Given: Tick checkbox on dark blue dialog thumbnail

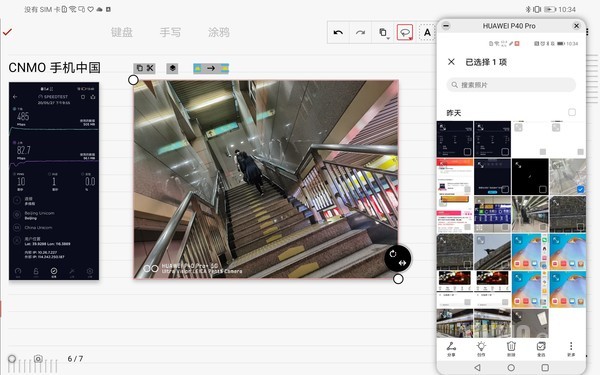Looking at the screenshot, I should tap(505, 189).
